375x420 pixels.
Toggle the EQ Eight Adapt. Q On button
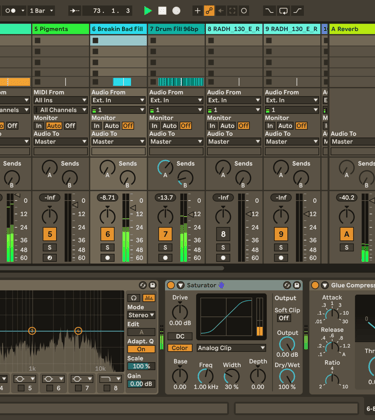[x=141, y=349]
